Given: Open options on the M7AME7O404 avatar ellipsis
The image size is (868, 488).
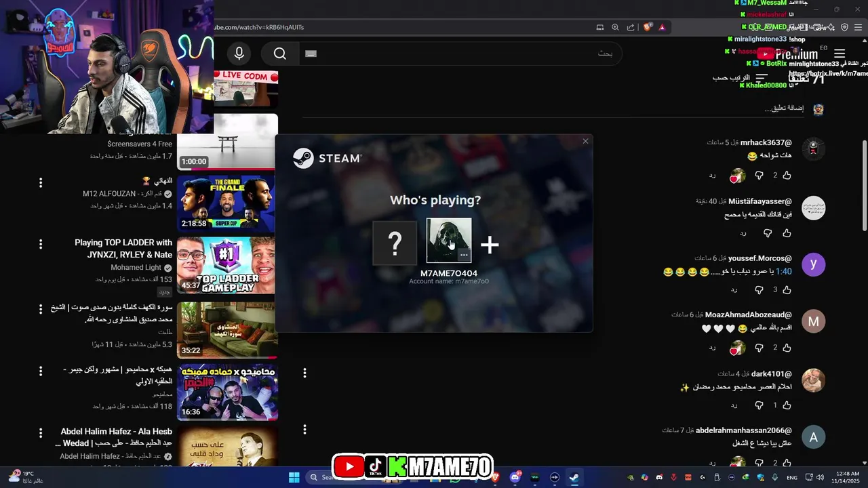Looking at the screenshot, I should [464, 255].
